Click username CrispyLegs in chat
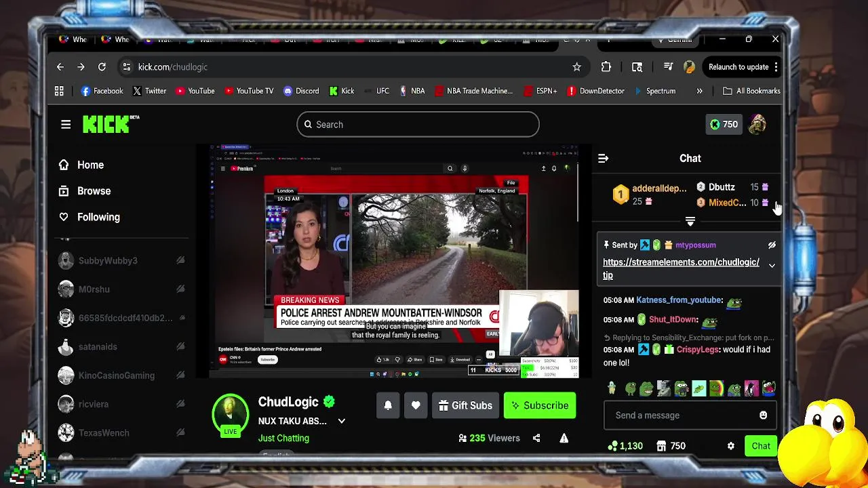 pyautogui.click(x=698, y=350)
